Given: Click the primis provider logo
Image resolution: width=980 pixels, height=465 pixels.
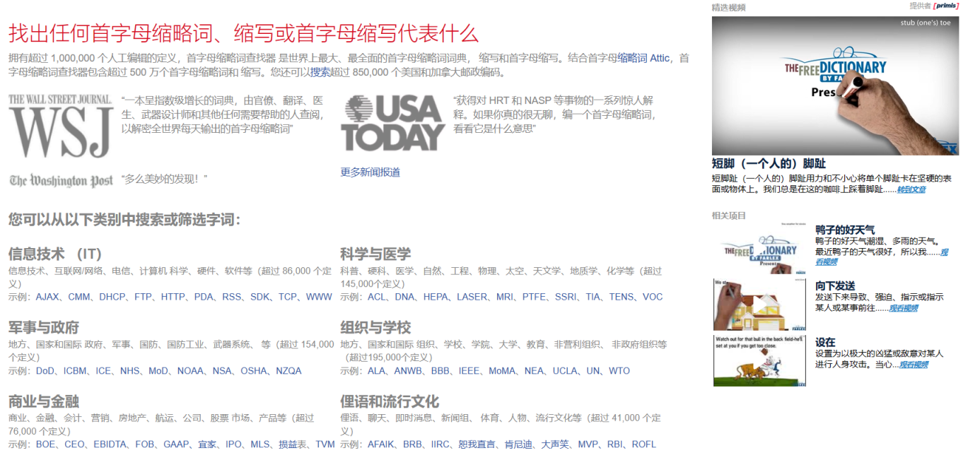Looking at the screenshot, I should click(x=947, y=6).
